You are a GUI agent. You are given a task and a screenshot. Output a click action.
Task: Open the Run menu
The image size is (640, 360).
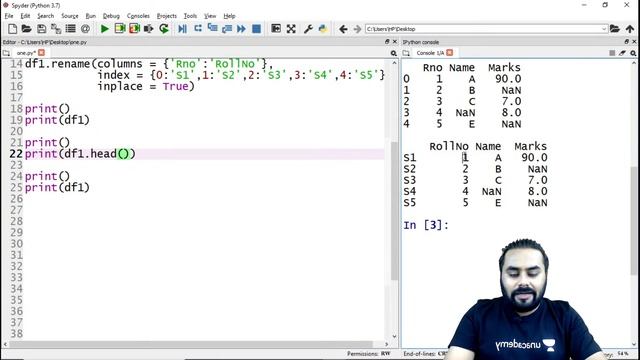(91, 16)
